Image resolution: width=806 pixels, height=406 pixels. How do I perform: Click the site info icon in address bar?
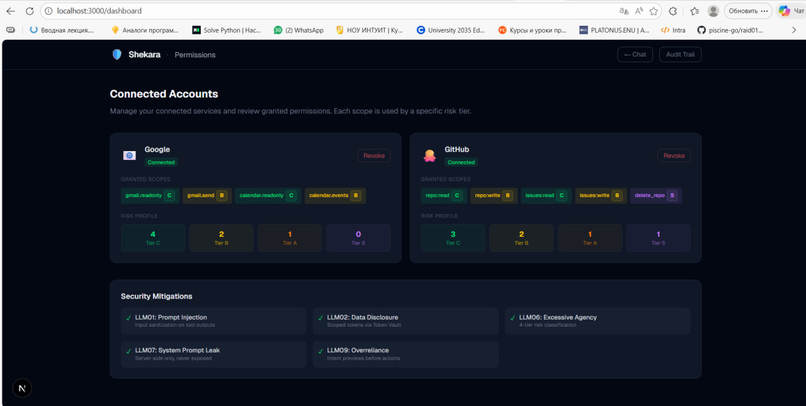[48, 11]
